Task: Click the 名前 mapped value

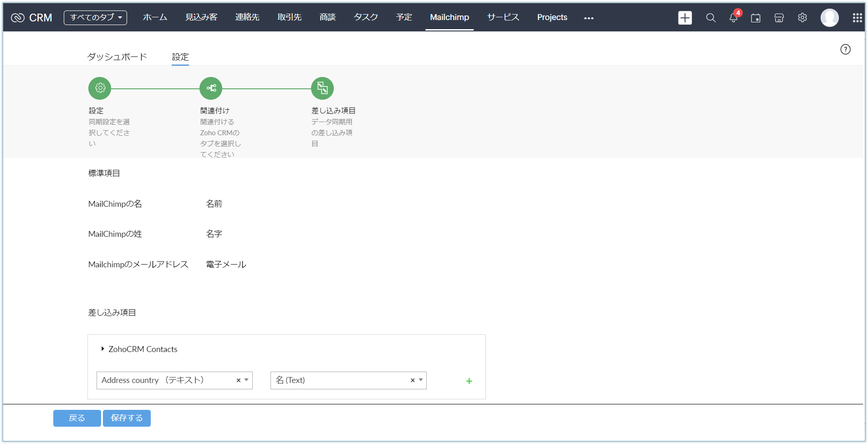Action: (x=214, y=204)
